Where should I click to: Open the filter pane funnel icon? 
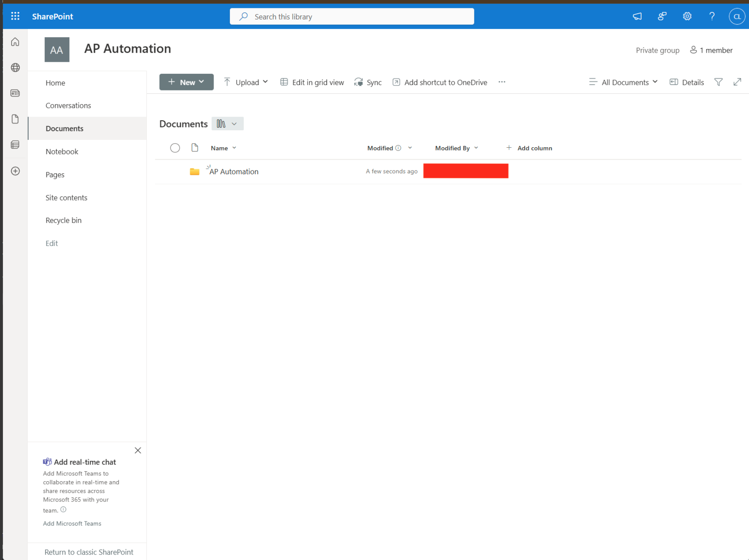click(718, 82)
